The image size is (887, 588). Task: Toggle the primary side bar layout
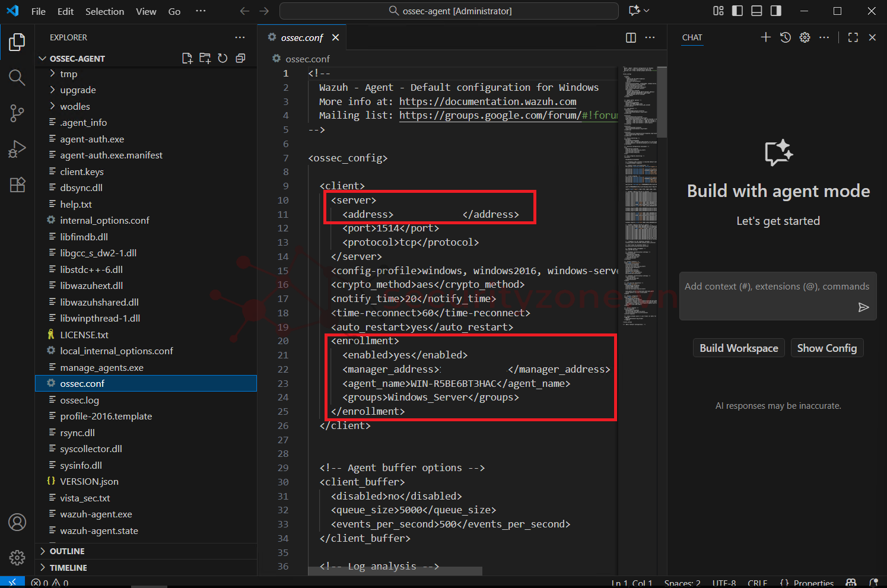[x=737, y=11]
